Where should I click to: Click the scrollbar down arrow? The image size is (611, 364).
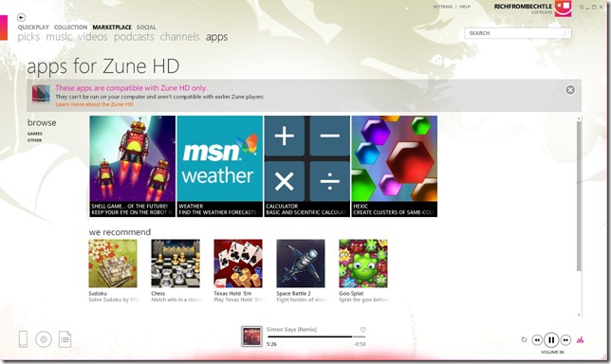[x=579, y=315]
